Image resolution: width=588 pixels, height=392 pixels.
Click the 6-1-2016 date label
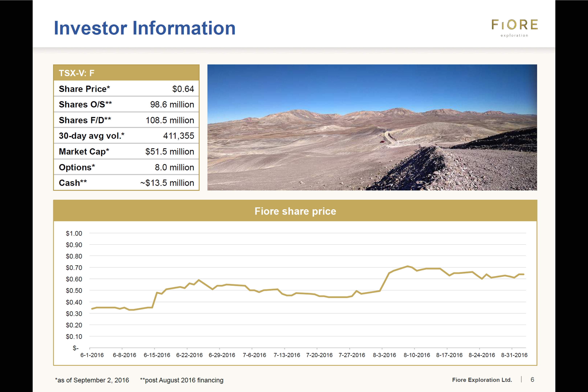click(92, 355)
